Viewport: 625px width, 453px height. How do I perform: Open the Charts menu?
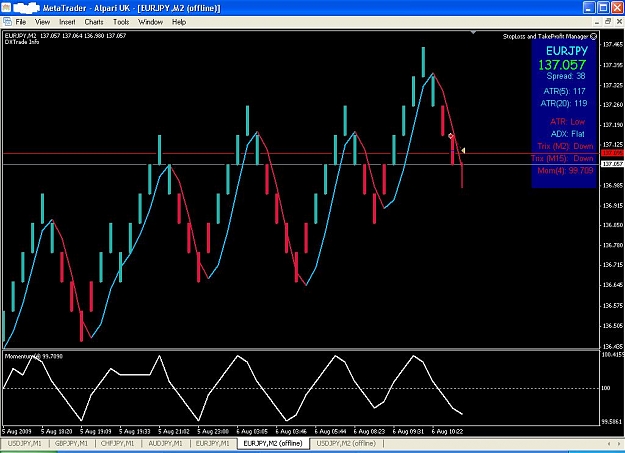[x=94, y=22]
